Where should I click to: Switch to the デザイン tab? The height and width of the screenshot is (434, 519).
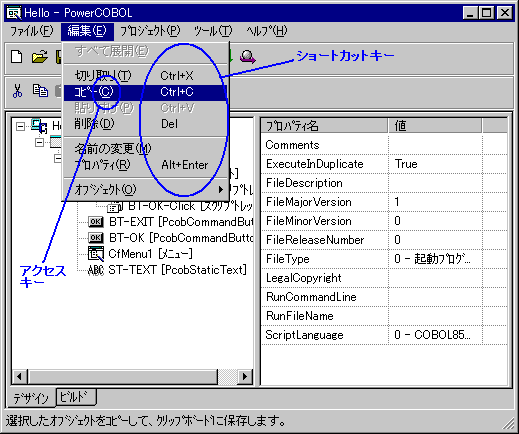[x=31, y=398]
